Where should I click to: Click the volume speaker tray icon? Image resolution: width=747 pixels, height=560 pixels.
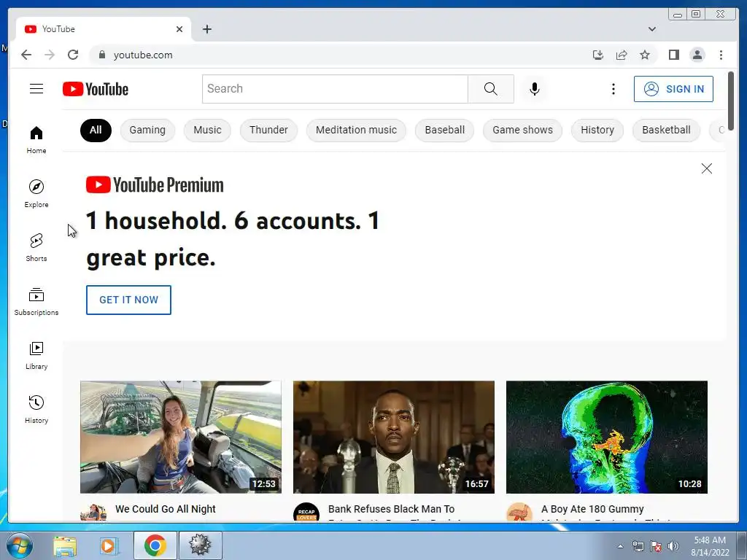(x=673, y=546)
